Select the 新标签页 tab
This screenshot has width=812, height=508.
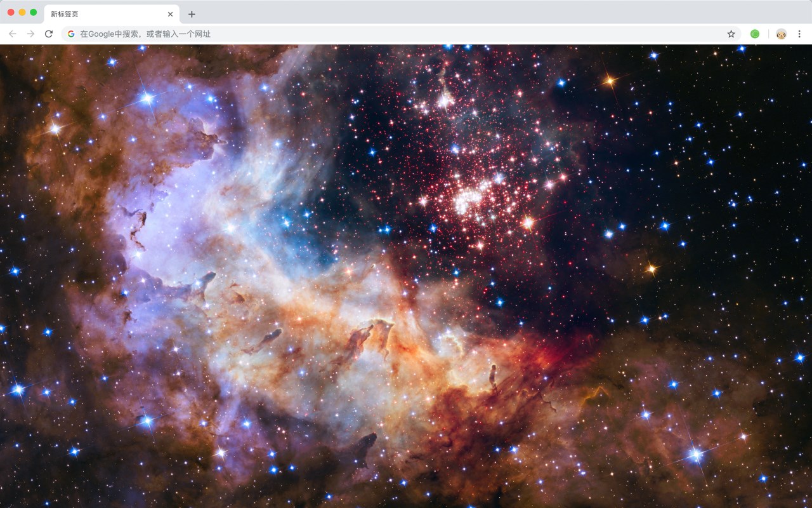pyautogui.click(x=111, y=14)
